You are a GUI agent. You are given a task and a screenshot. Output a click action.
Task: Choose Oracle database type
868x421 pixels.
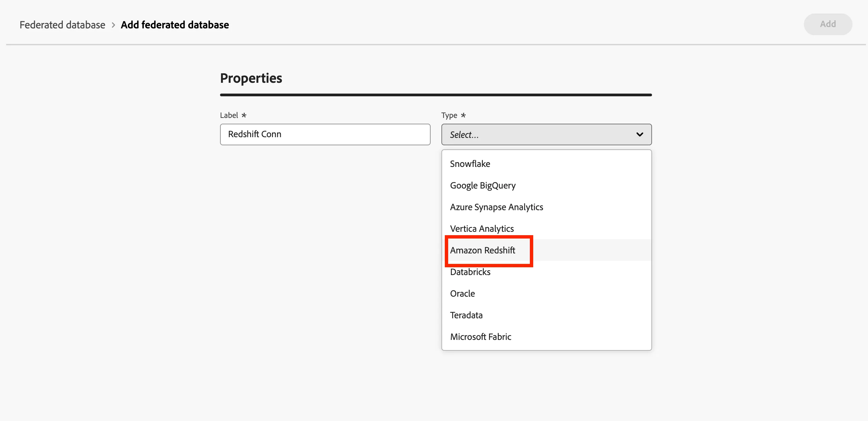click(546, 294)
